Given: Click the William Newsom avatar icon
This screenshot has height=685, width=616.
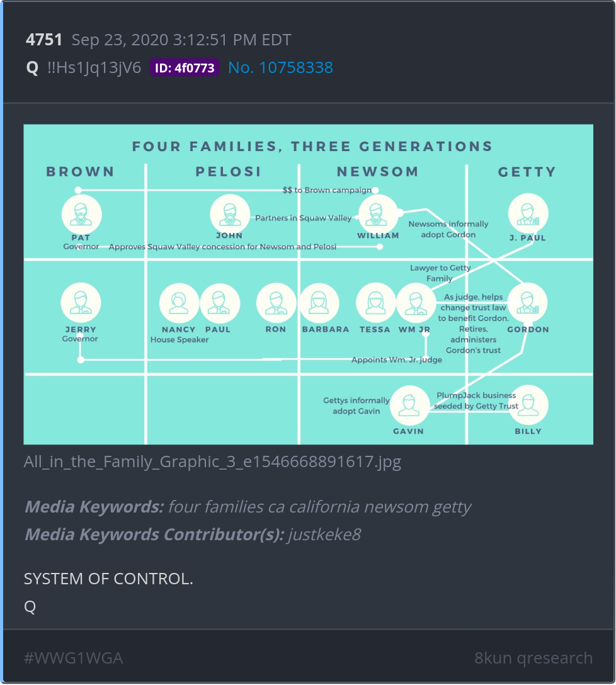Looking at the screenshot, I should tap(378, 214).
